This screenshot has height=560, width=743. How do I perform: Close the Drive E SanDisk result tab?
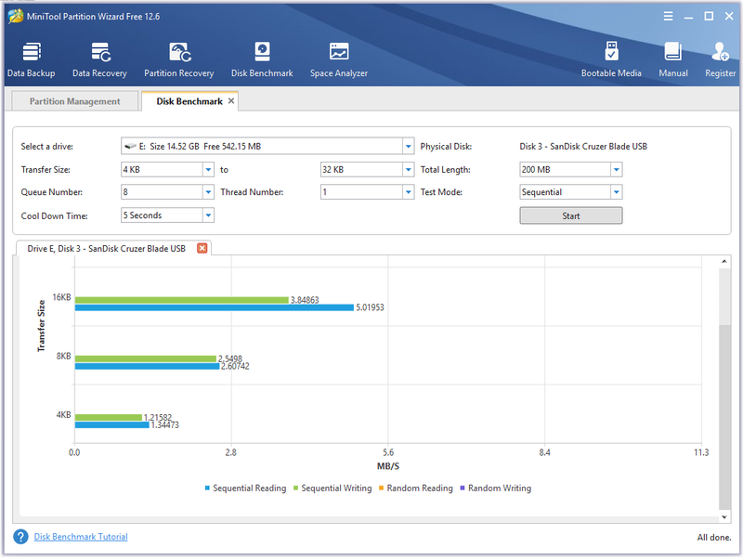(202, 248)
